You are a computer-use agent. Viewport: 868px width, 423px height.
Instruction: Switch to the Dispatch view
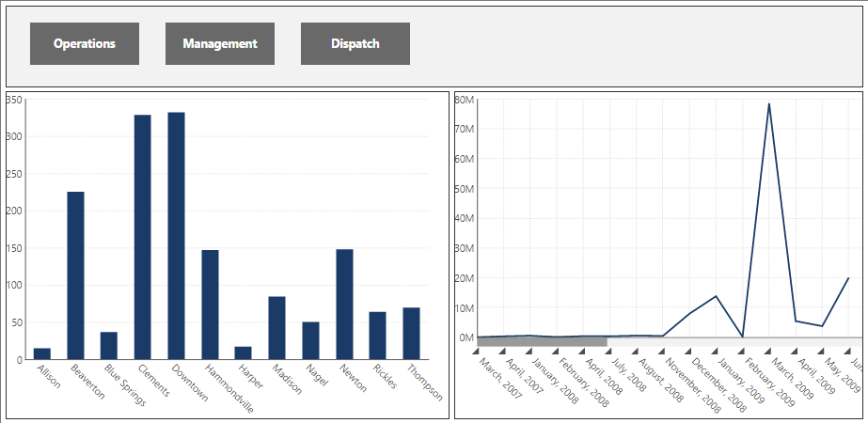(355, 44)
